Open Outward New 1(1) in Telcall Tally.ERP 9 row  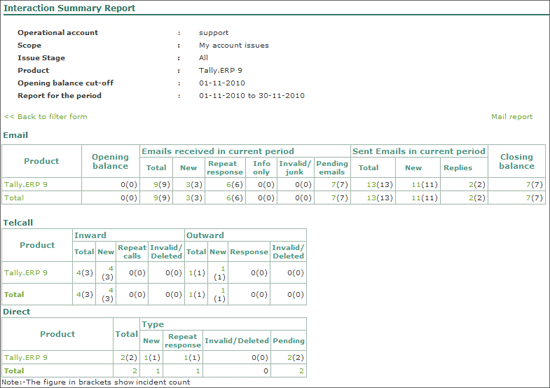(220, 273)
